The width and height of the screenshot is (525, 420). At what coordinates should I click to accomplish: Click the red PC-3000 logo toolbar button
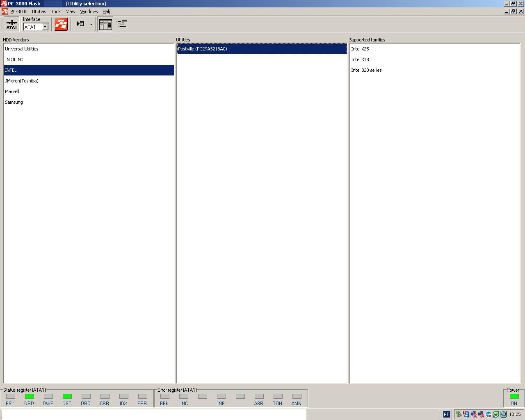click(x=61, y=24)
